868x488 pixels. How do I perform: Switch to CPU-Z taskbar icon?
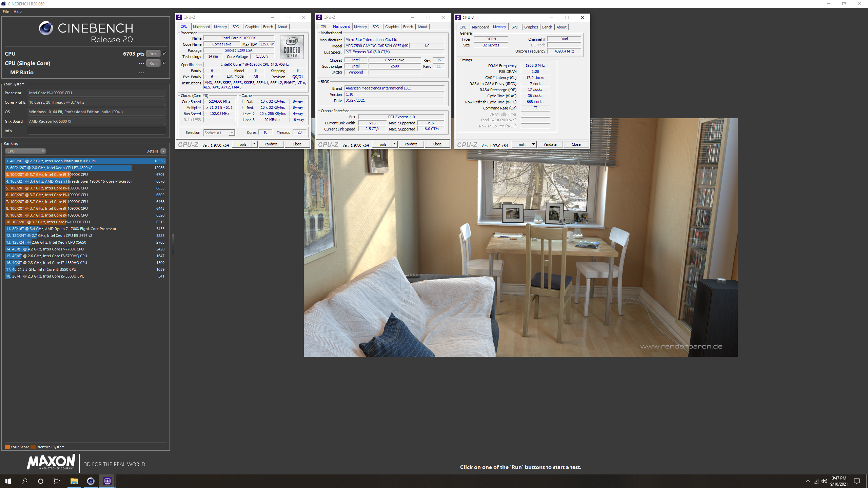pyautogui.click(x=107, y=481)
